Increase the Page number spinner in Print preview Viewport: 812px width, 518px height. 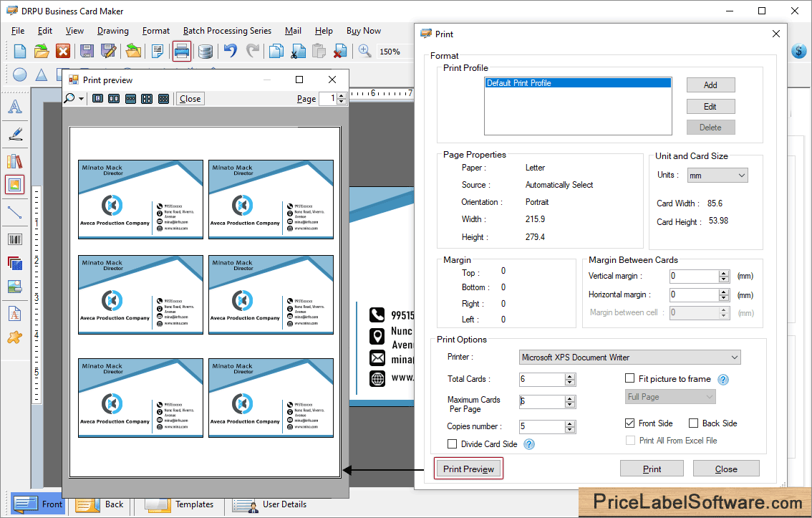341,96
